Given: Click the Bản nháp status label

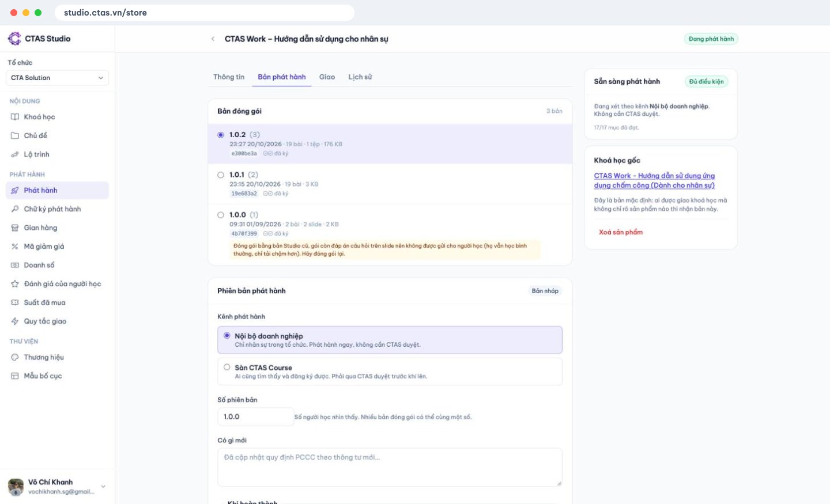Looking at the screenshot, I should click(x=545, y=291).
